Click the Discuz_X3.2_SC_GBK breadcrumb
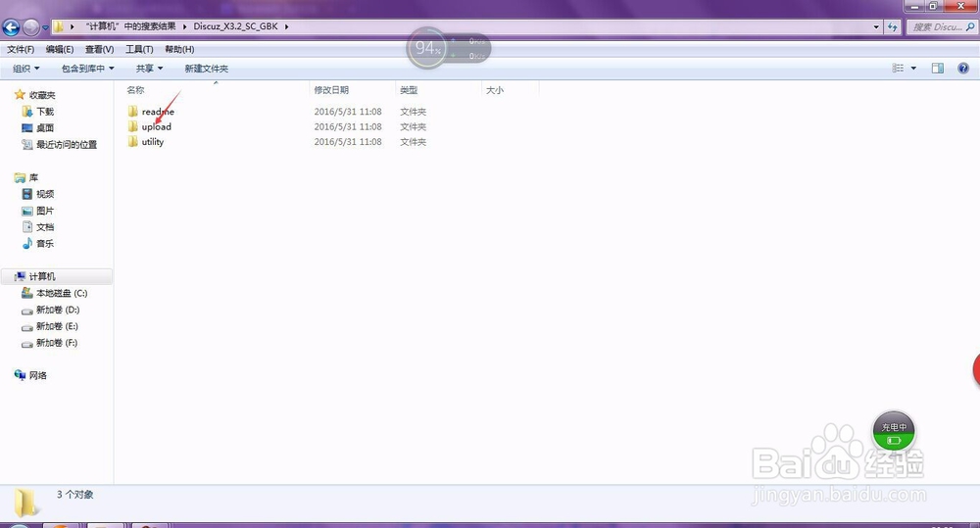 235,26
